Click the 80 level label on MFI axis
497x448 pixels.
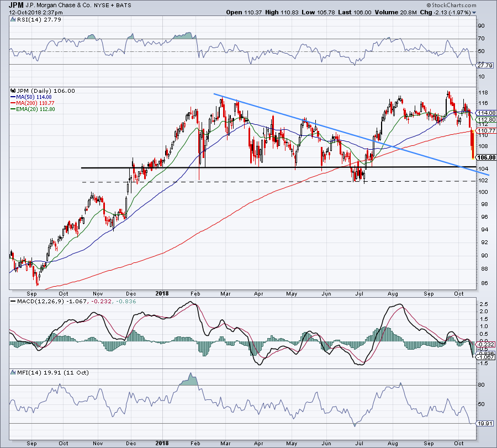click(481, 385)
